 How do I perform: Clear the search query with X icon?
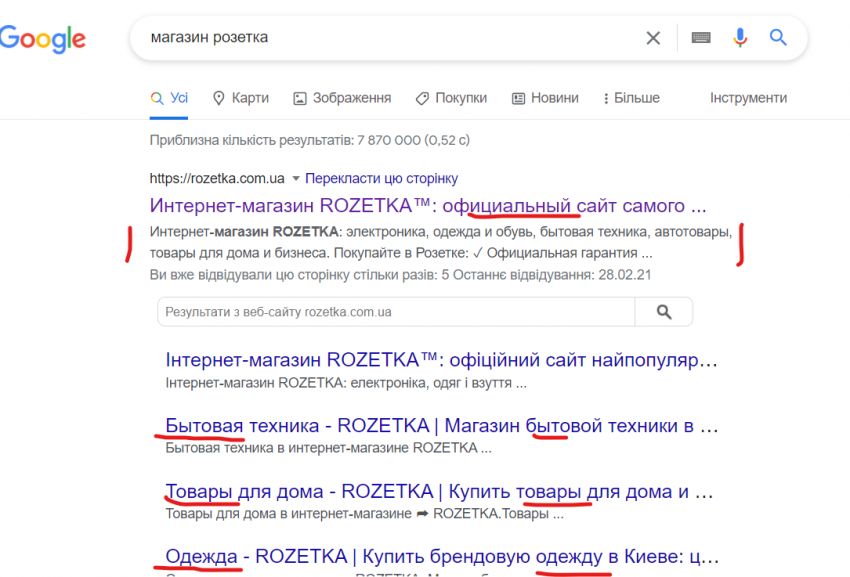click(653, 38)
